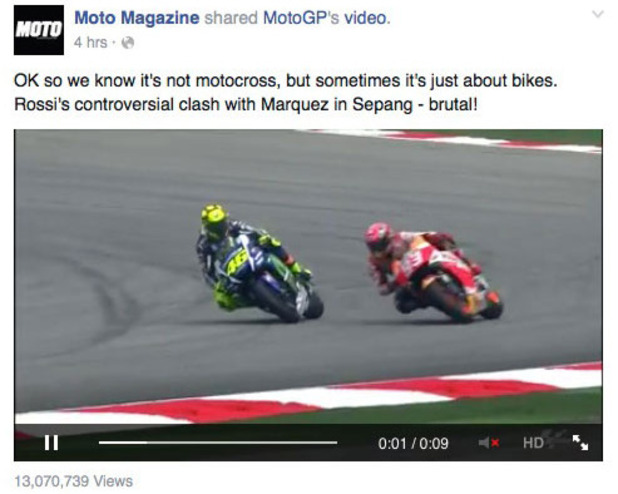The width and height of the screenshot is (618, 494).
Task: Toggle HD video quality
Action: pos(533,443)
